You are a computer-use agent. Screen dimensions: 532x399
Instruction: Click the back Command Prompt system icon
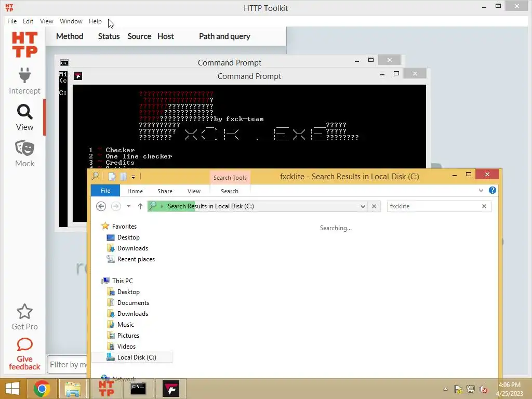pyautogui.click(x=64, y=63)
